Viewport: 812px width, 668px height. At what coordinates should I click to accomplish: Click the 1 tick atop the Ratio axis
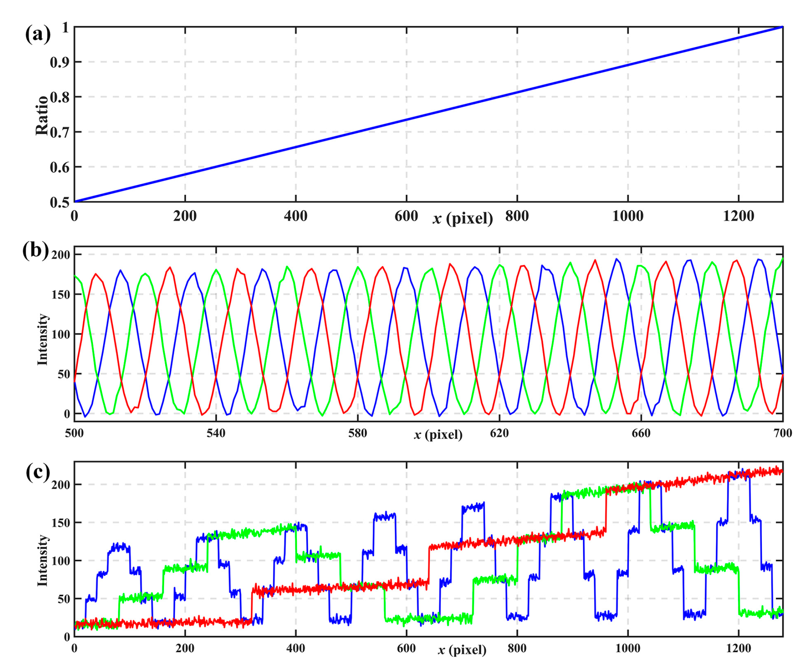pos(65,27)
